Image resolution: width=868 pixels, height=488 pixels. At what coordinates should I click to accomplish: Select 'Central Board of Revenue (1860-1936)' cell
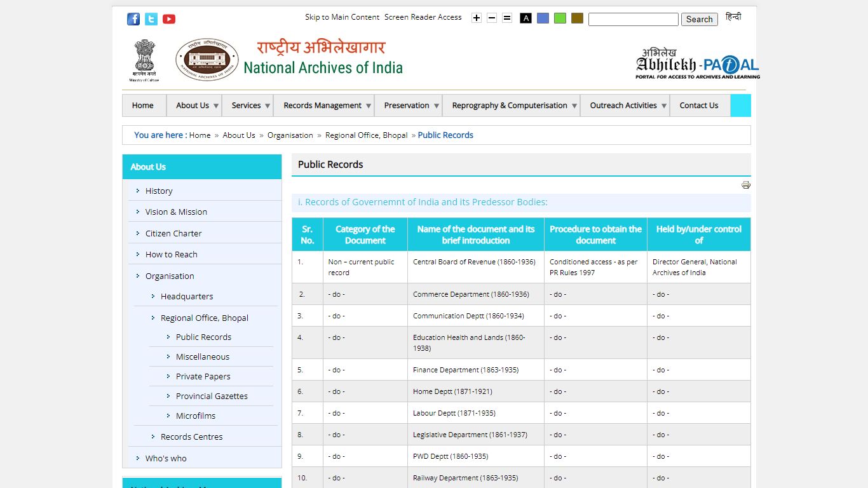476,267
